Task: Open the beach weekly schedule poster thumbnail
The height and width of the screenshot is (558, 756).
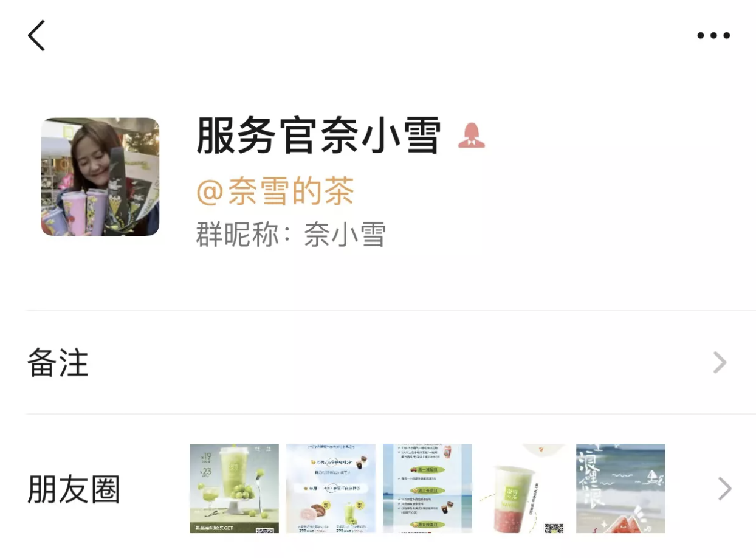Action: pyautogui.click(x=427, y=489)
